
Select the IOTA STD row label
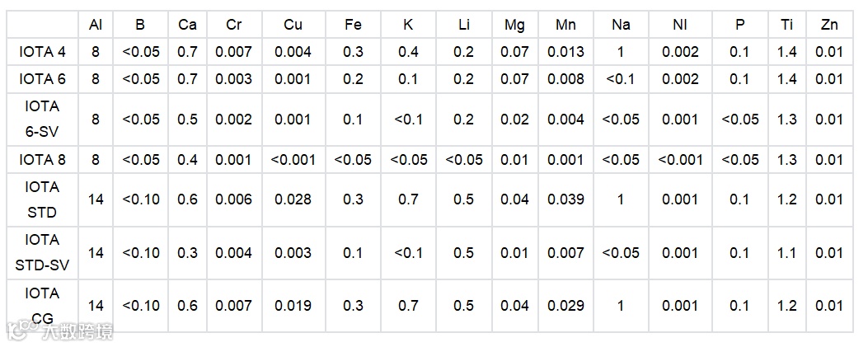(42, 199)
